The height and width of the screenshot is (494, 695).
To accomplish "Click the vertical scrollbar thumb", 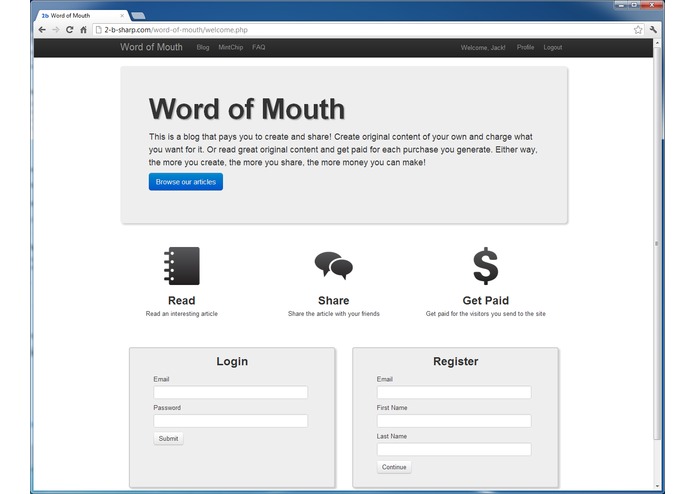I will click(657, 243).
